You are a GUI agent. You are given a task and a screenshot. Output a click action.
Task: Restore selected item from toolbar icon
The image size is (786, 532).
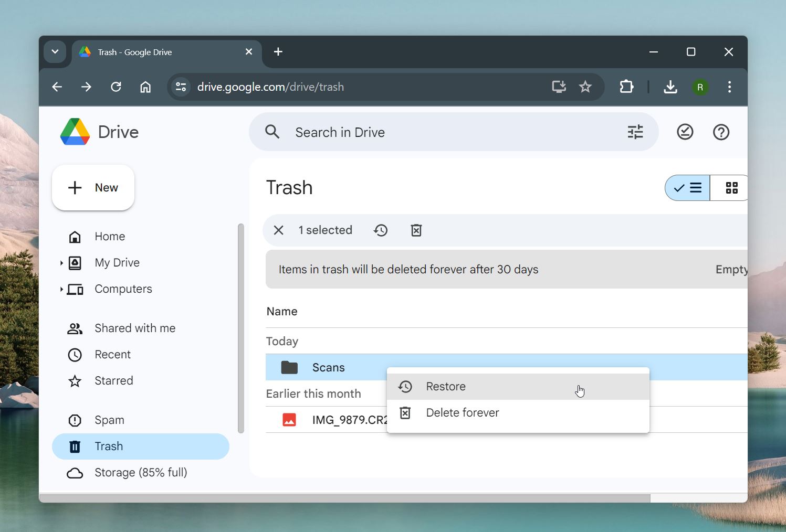381,230
